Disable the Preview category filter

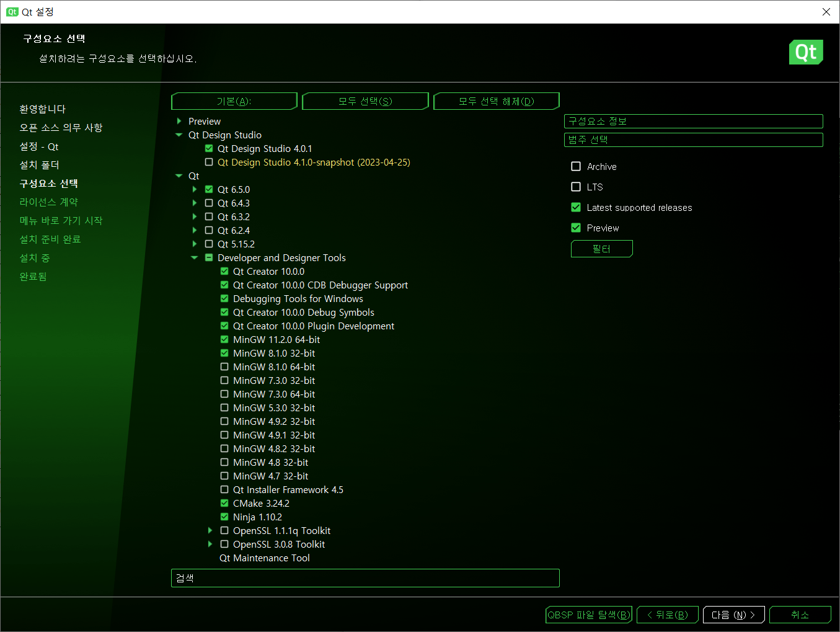(x=576, y=228)
